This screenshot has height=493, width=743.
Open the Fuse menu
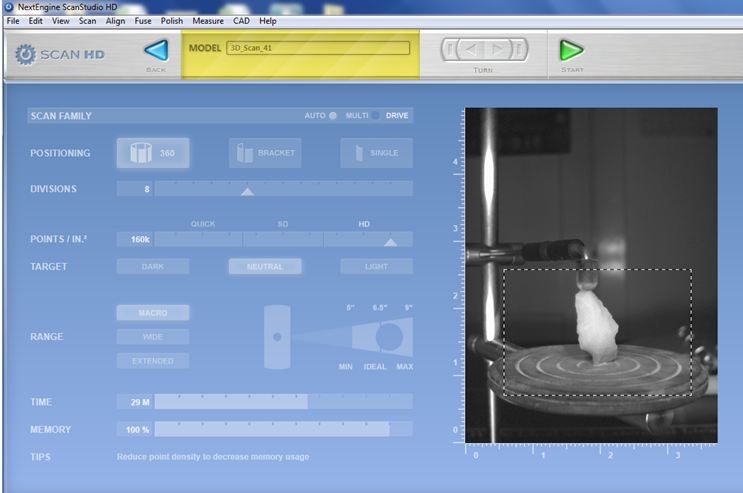(143, 21)
